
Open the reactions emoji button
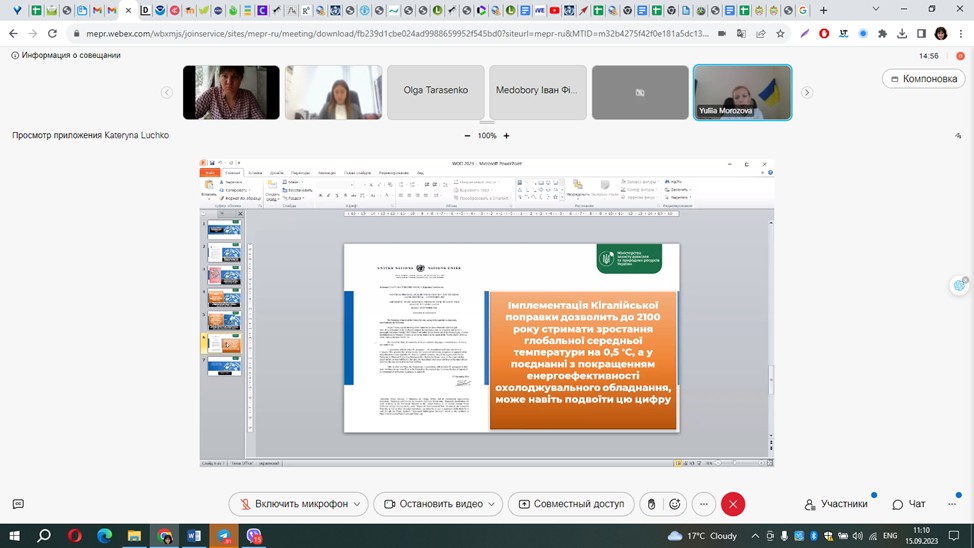[x=675, y=504]
